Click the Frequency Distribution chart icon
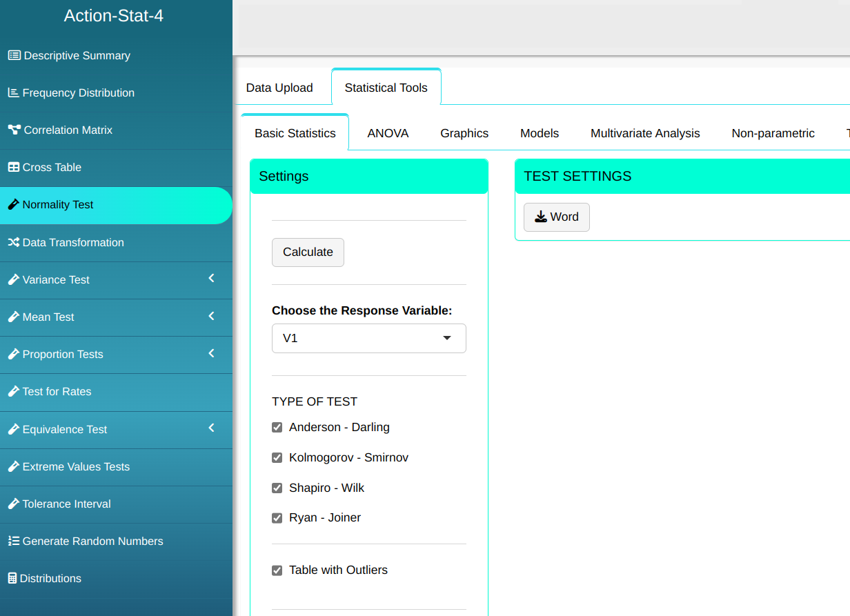The image size is (850, 616). [13, 93]
